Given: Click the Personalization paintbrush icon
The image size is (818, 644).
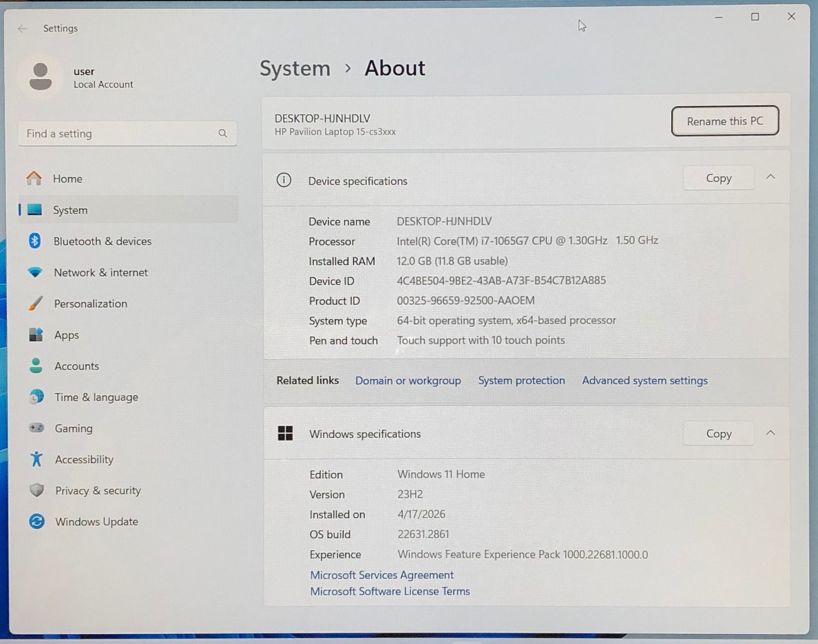Looking at the screenshot, I should point(35,304).
